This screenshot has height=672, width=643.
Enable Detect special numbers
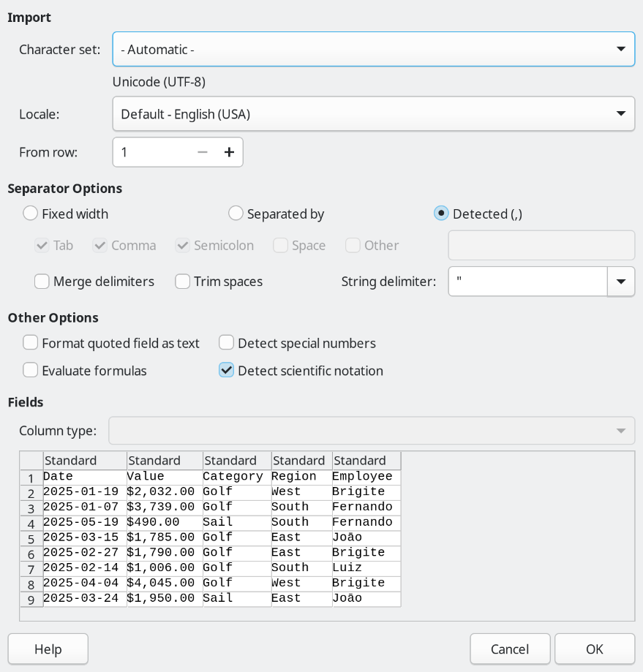(x=226, y=342)
